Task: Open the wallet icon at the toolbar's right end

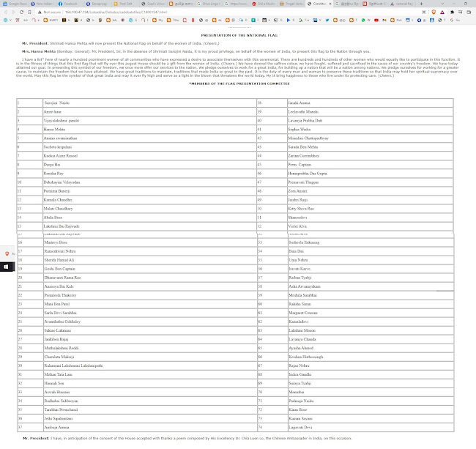Action: click(x=469, y=12)
